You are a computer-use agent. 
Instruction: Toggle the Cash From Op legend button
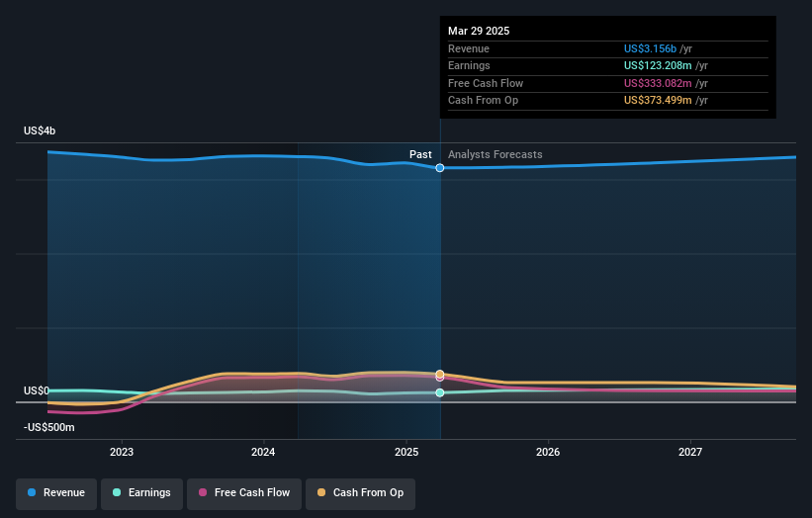click(x=360, y=493)
